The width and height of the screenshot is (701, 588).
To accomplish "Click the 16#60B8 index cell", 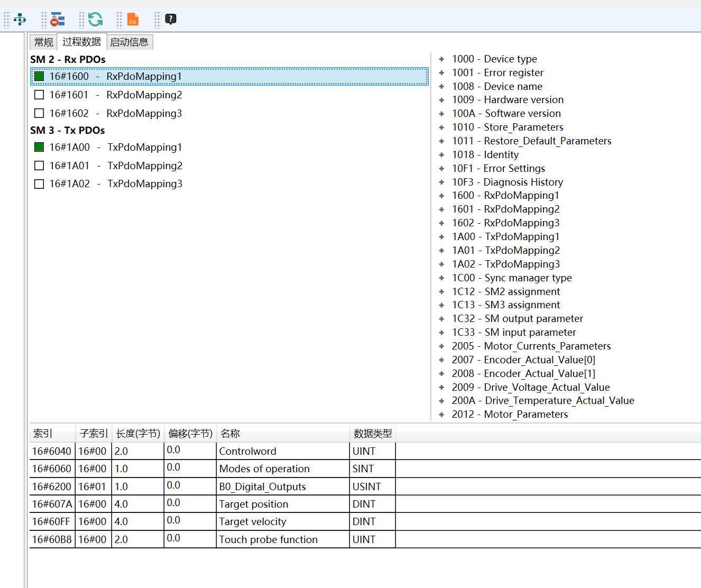I will pyautogui.click(x=52, y=539).
